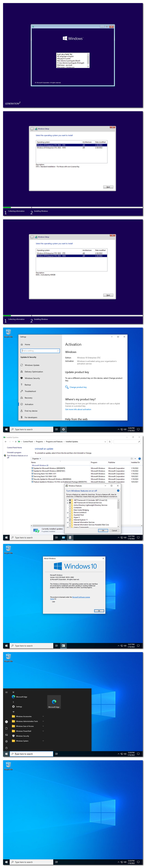Click the language list scrollbar in Windows setup
This screenshot has width=146, height=868.
click(88, 60)
